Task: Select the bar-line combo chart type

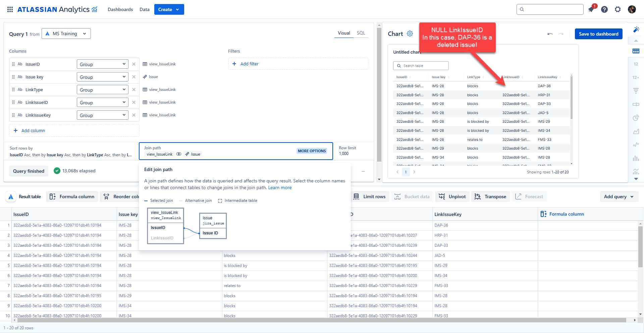Action: click(x=636, y=171)
